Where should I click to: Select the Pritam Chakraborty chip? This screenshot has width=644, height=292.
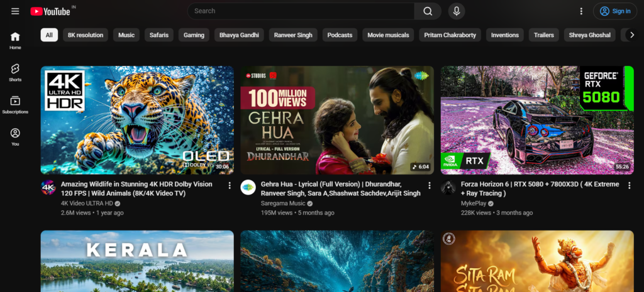tap(450, 35)
